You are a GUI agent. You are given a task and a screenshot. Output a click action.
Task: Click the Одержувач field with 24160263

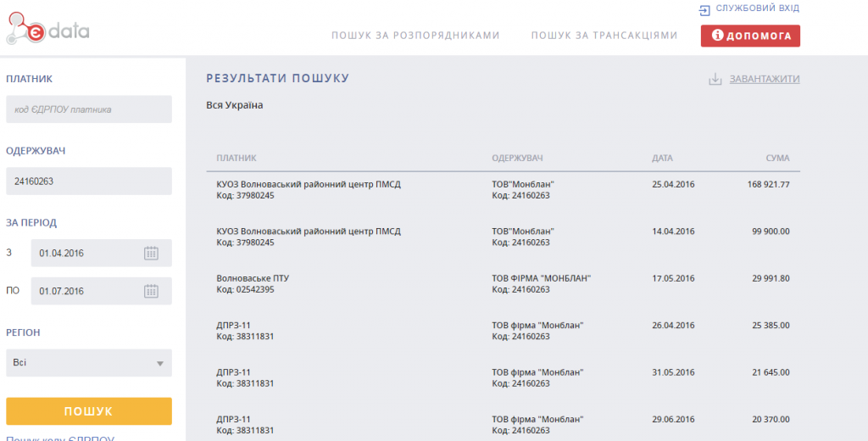pos(88,181)
